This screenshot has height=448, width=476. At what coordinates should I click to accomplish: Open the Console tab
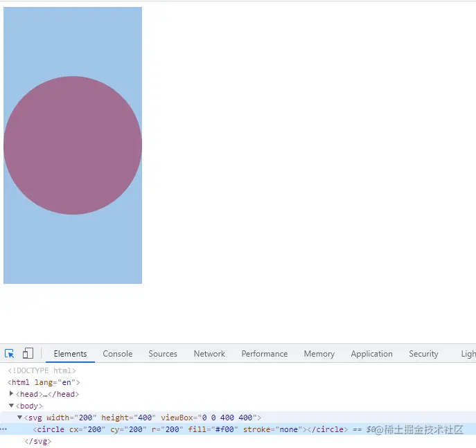click(118, 354)
